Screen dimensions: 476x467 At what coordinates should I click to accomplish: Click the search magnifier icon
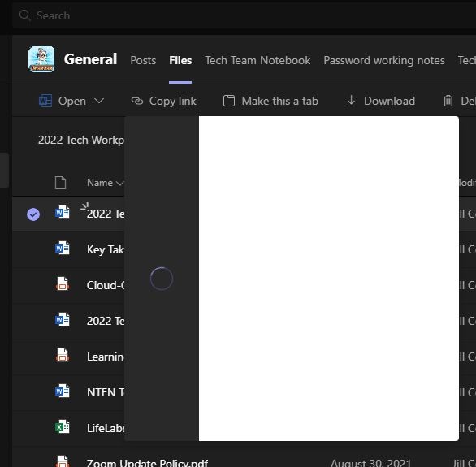24,15
